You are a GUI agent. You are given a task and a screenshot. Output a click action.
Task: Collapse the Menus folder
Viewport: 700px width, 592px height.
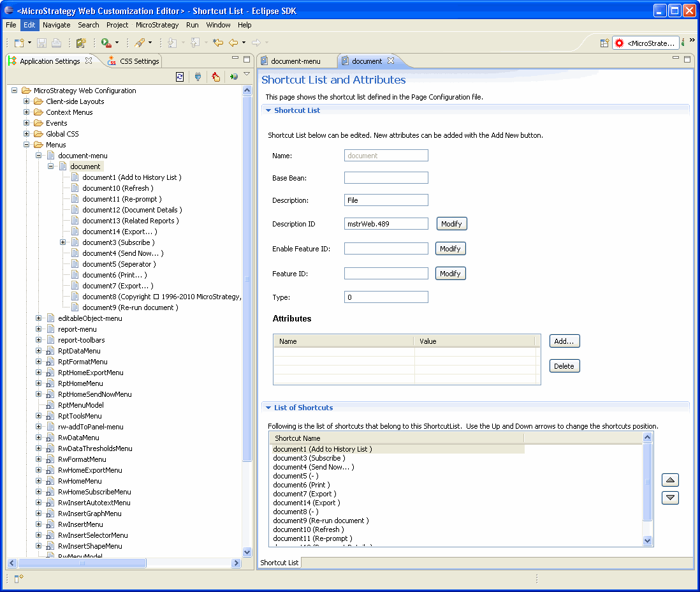pos(26,145)
